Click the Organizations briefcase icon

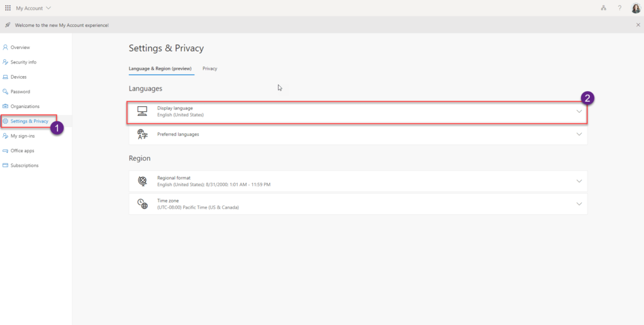coord(6,106)
